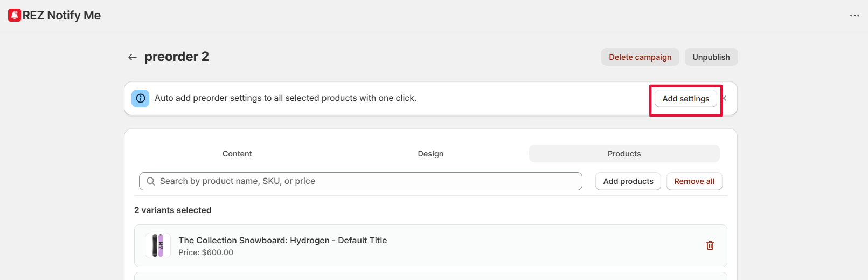The height and width of the screenshot is (280, 868).
Task: Dismiss the auto add settings banner
Action: pos(725,98)
